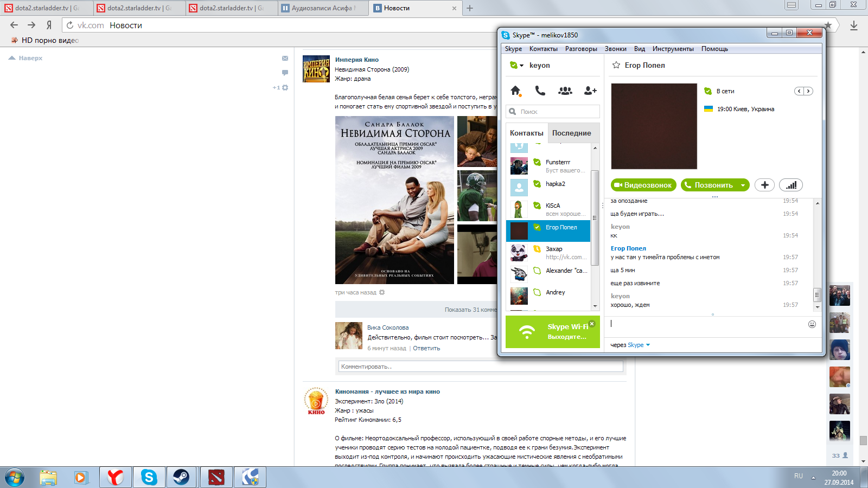Click the Skype message input field
The height and width of the screenshot is (488, 868).
point(707,324)
